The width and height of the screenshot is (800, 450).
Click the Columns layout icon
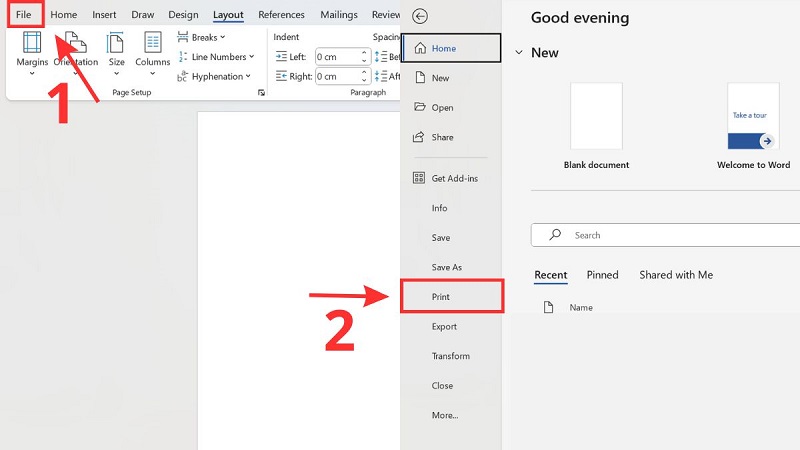point(153,43)
